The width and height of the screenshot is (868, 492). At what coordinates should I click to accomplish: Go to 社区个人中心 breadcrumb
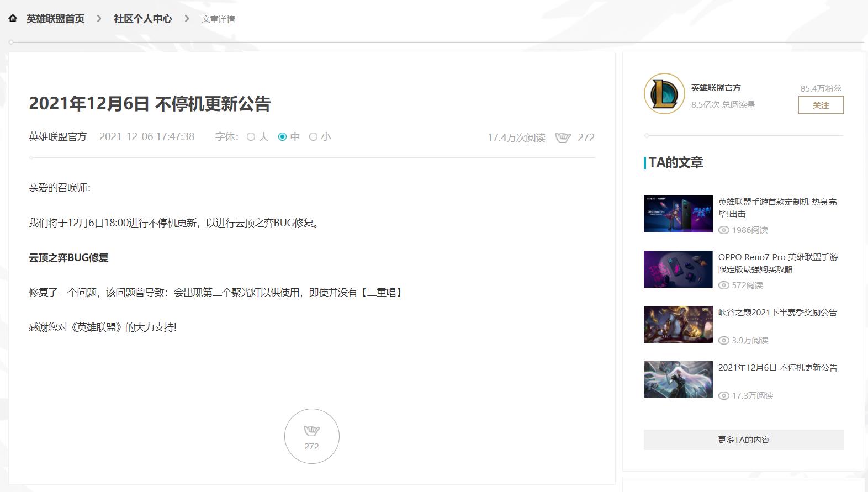tap(142, 19)
